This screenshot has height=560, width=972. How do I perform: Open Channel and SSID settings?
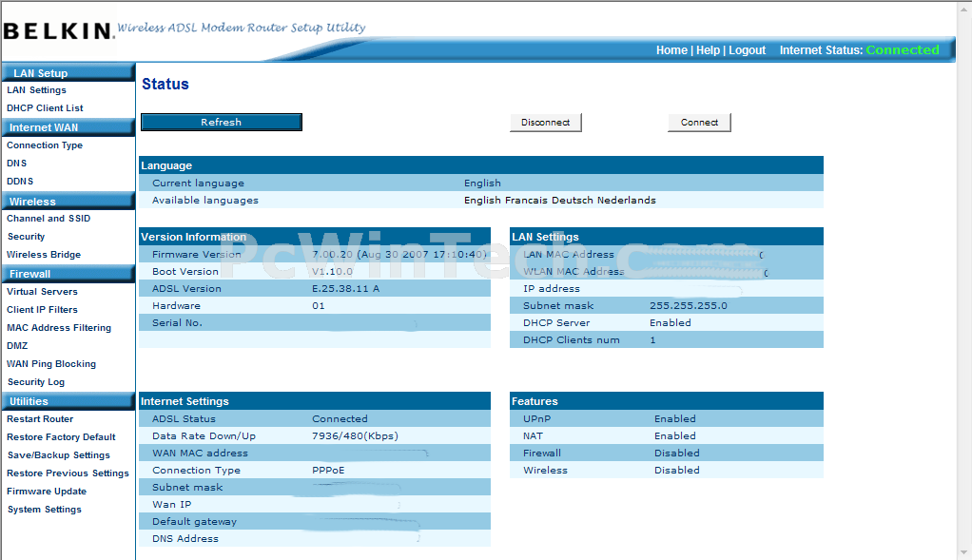[x=49, y=218]
